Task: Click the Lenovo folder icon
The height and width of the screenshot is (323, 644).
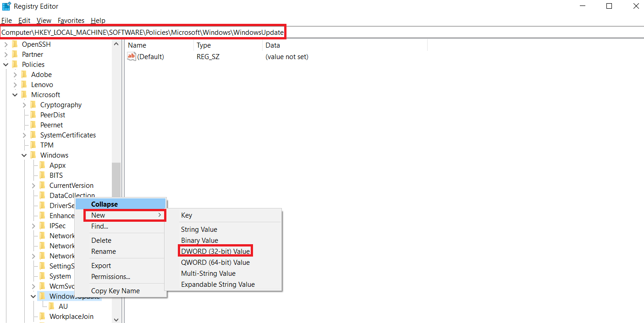Action: click(x=24, y=85)
